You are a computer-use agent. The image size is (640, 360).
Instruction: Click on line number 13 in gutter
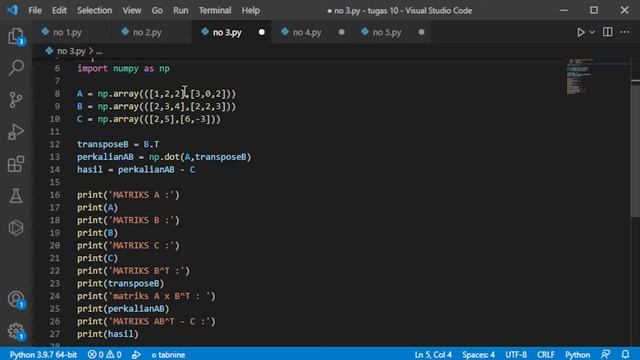click(x=55, y=157)
